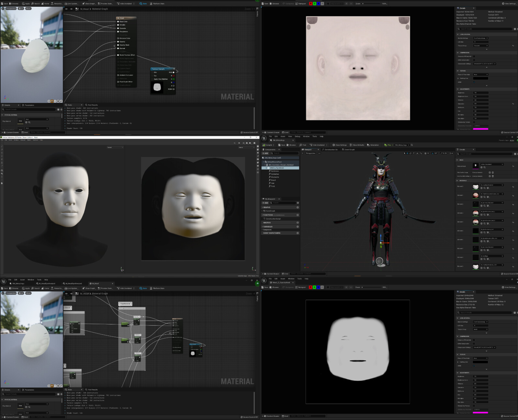Click reset arrow for Element 0 material row

click(x=513, y=187)
